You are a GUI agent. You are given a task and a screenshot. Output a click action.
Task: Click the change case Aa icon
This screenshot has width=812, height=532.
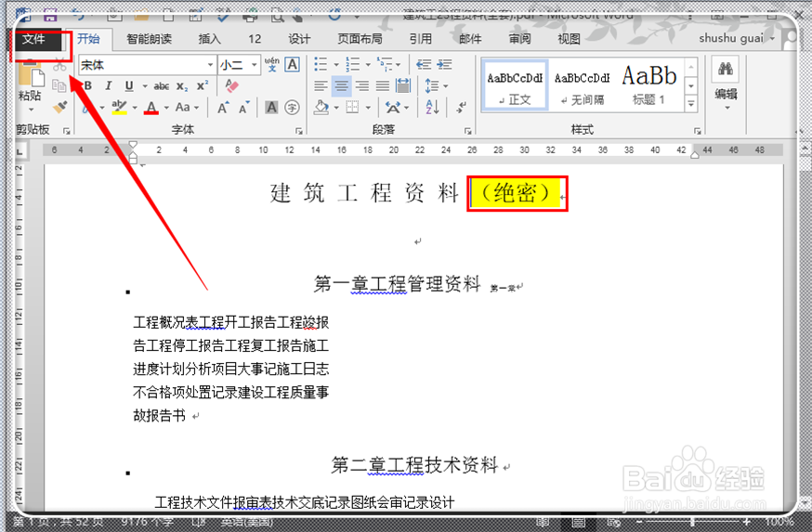(x=183, y=107)
